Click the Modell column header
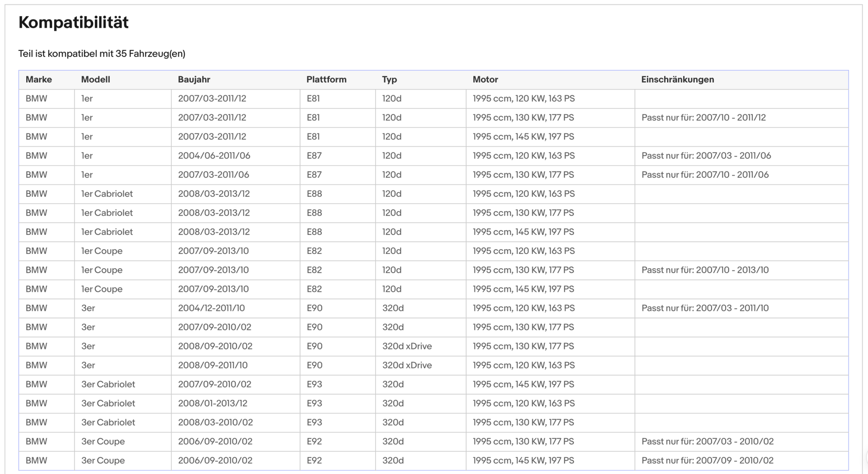Viewport: 868px width, 474px height. [x=95, y=79]
